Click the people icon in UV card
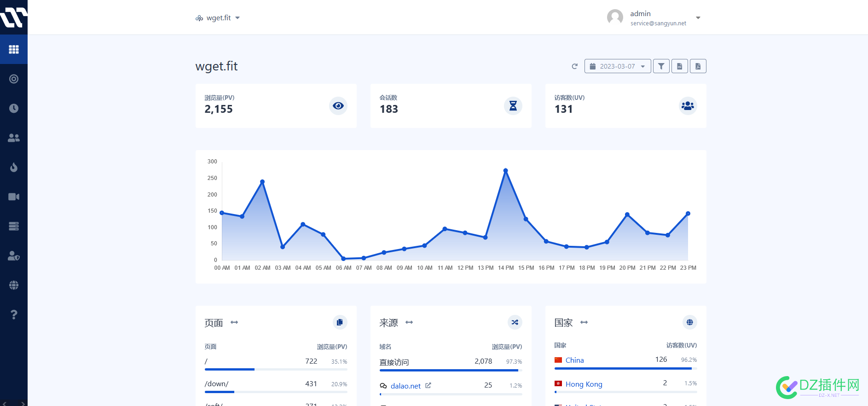 tap(688, 106)
